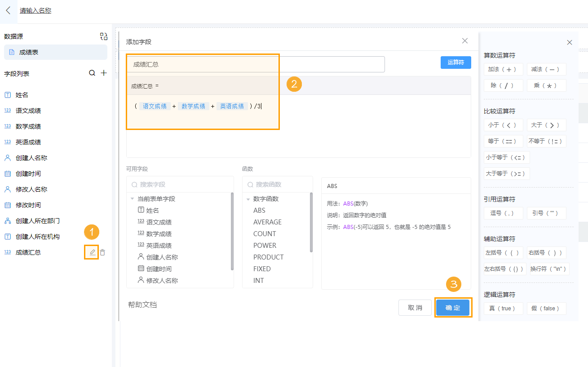Screen dimensions: 588x367
Task: Click the plus icon next to 字段列表
Action: (104, 72)
